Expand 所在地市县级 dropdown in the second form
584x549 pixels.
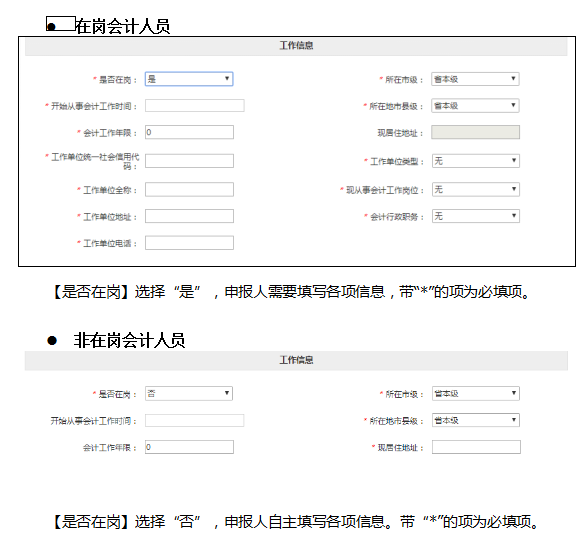[476, 420]
